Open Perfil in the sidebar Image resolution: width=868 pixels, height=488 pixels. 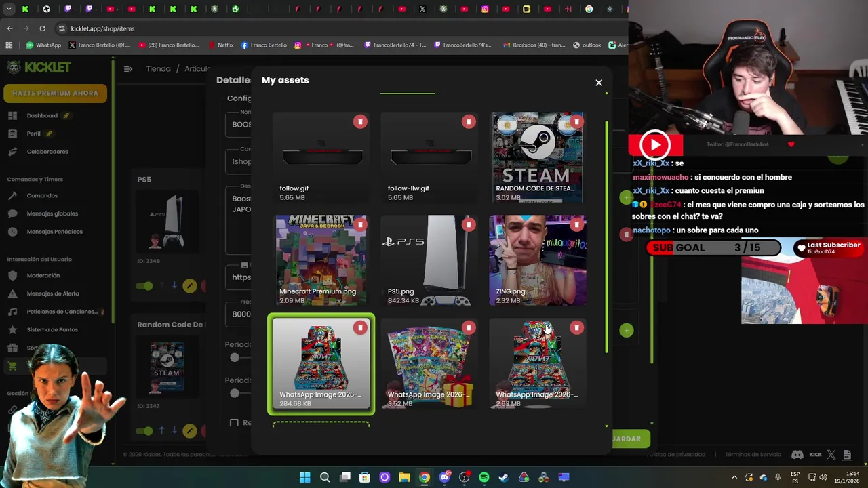tap(33, 134)
